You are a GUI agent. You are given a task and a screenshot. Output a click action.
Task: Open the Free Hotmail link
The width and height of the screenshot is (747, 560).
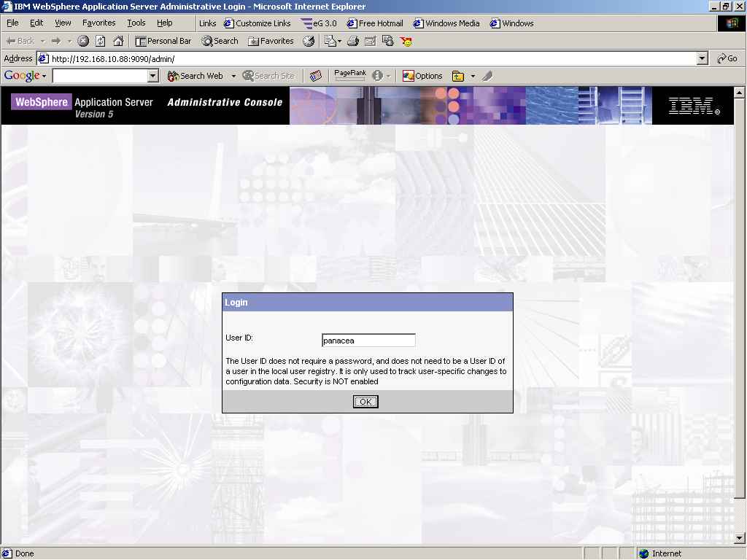[375, 23]
